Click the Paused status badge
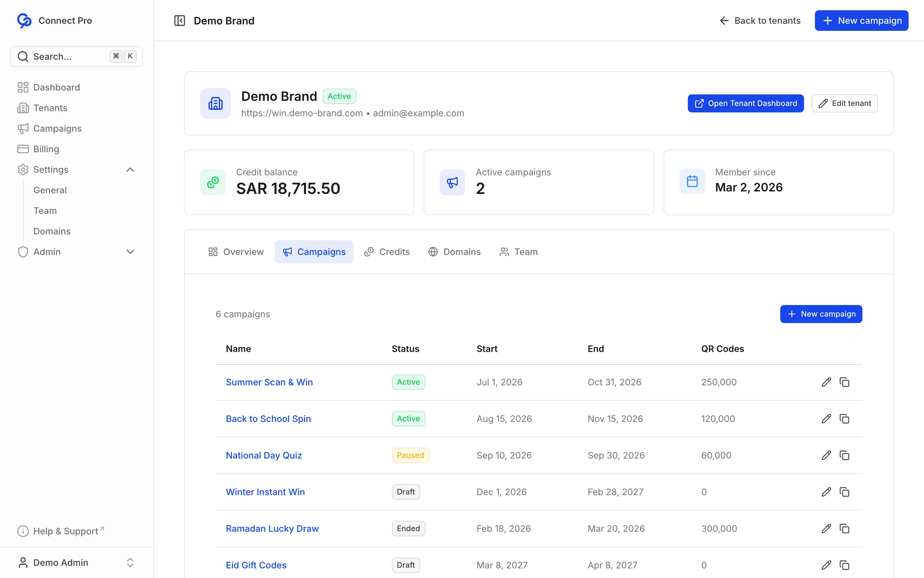This screenshot has height=578, width=924. pos(410,455)
